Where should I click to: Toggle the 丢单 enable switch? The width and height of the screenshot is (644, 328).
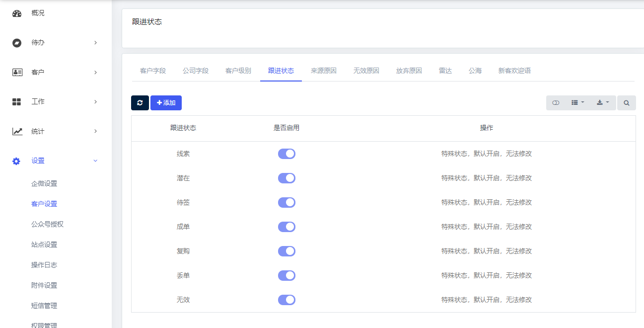point(286,275)
